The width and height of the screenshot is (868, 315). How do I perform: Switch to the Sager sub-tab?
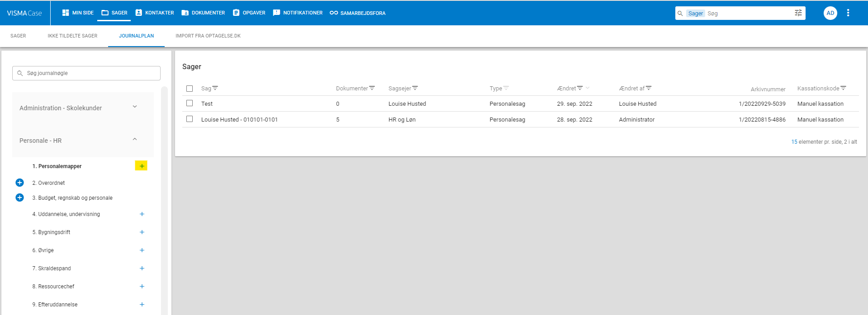pos(18,36)
